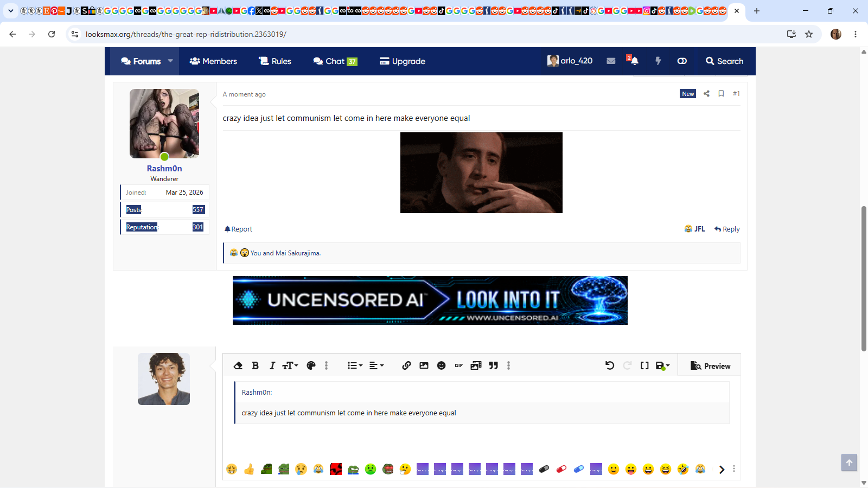
Task: Click the Preview button
Action: coord(710,366)
